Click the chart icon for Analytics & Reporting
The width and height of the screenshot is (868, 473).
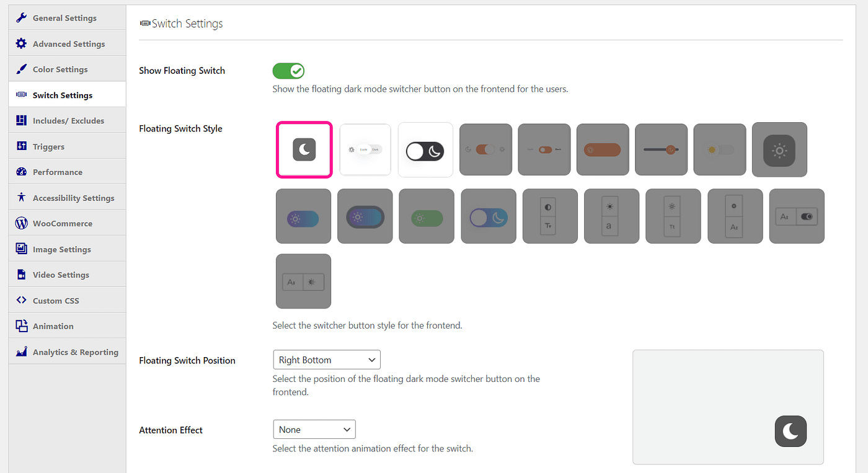pos(22,351)
